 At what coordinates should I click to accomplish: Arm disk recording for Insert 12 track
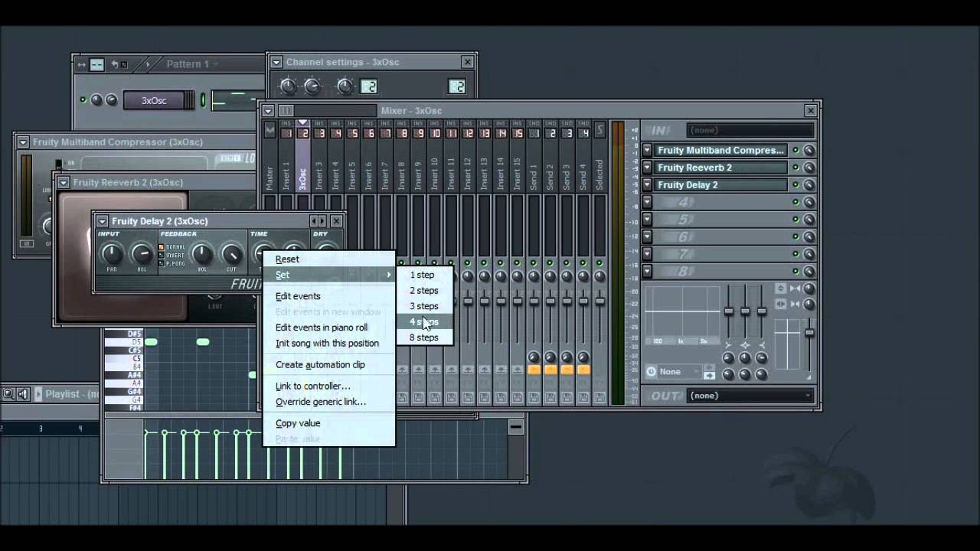[469, 397]
